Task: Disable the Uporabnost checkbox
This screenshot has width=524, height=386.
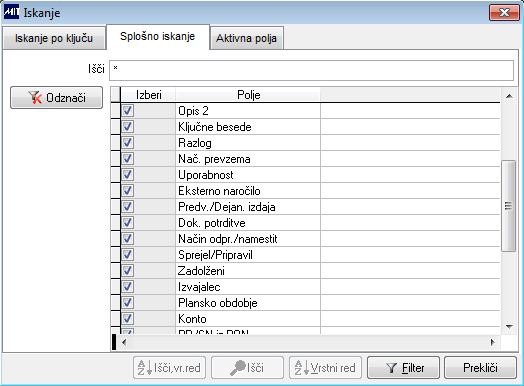Action: (x=127, y=175)
